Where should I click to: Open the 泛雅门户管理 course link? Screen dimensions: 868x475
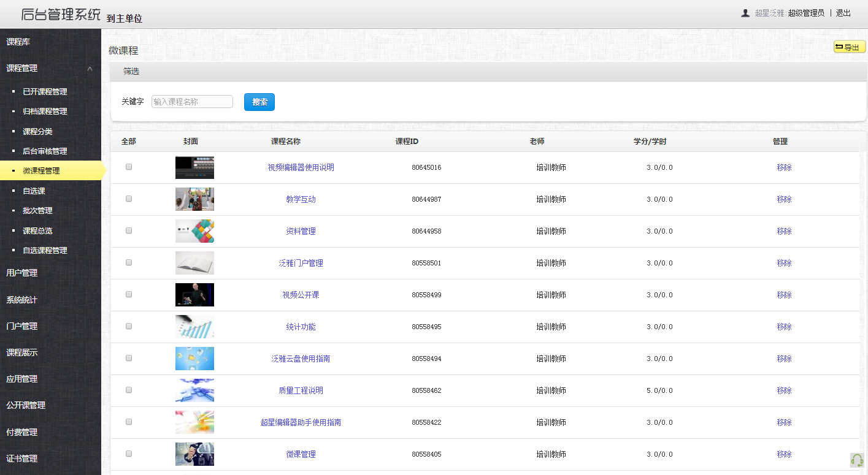click(300, 262)
